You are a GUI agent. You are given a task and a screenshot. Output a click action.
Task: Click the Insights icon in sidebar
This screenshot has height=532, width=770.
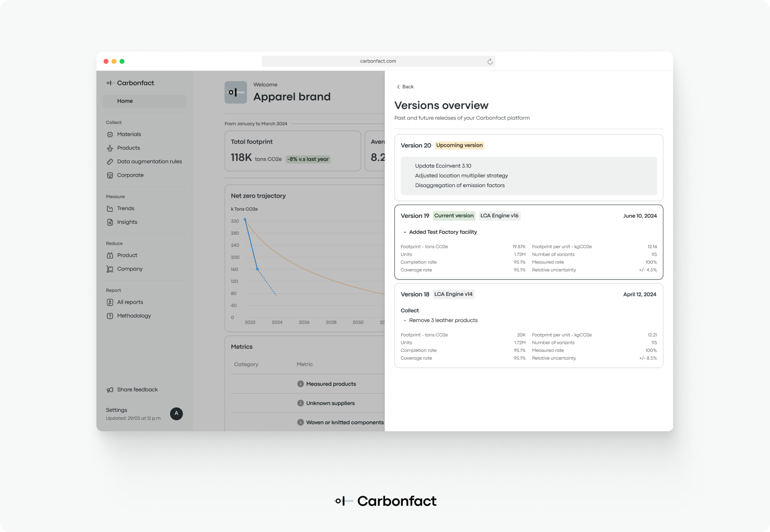point(110,222)
